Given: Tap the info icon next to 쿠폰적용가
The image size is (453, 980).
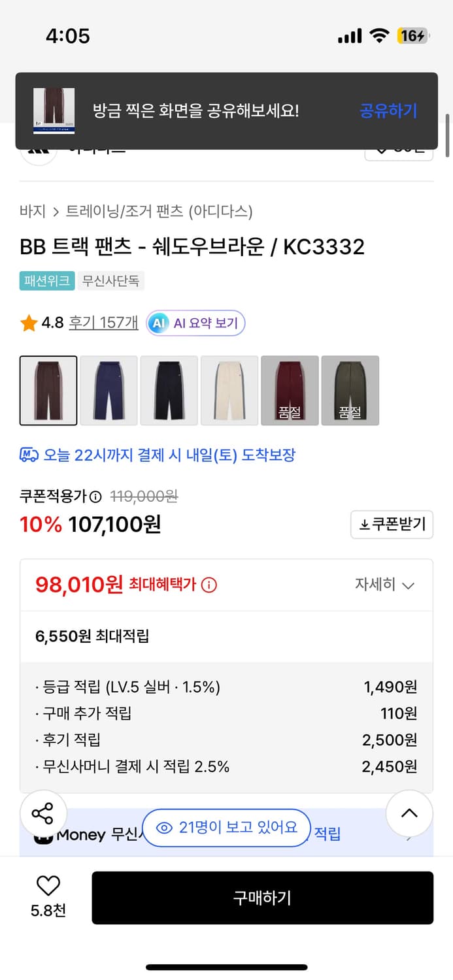Looking at the screenshot, I should coord(95,496).
